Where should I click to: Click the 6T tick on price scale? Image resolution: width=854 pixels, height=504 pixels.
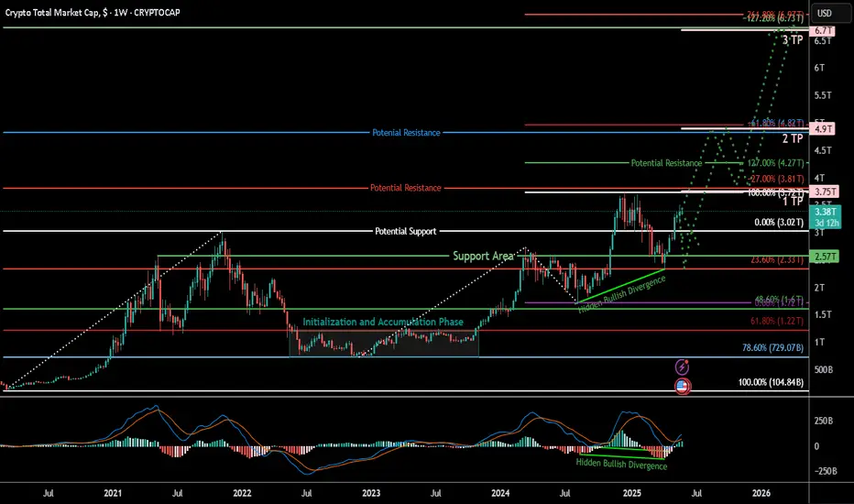coord(819,68)
